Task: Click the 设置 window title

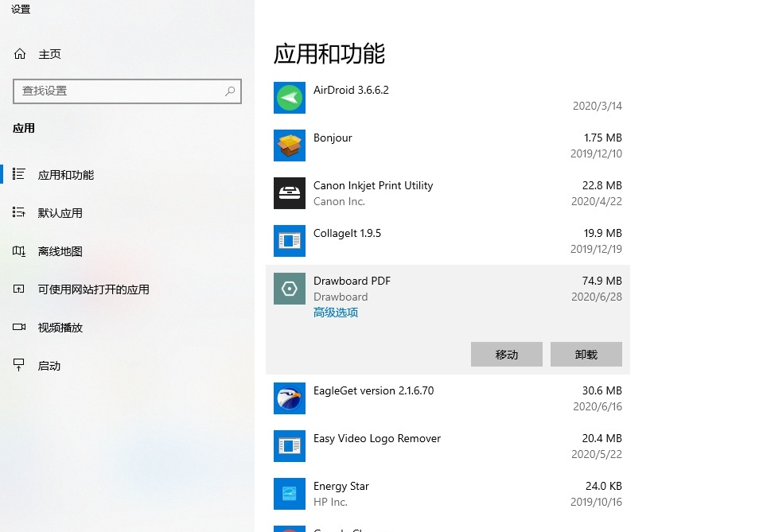Action: coord(21,10)
